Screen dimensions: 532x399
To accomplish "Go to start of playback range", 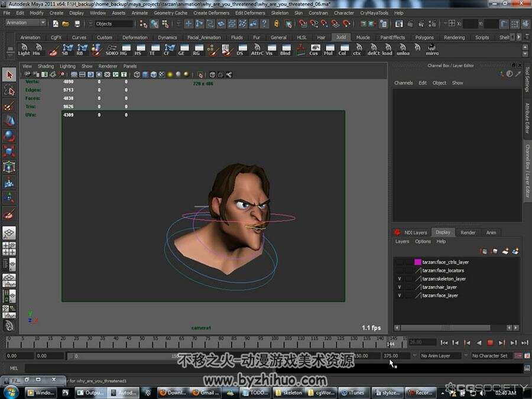I will pyautogui.click(x=444, y=343).
